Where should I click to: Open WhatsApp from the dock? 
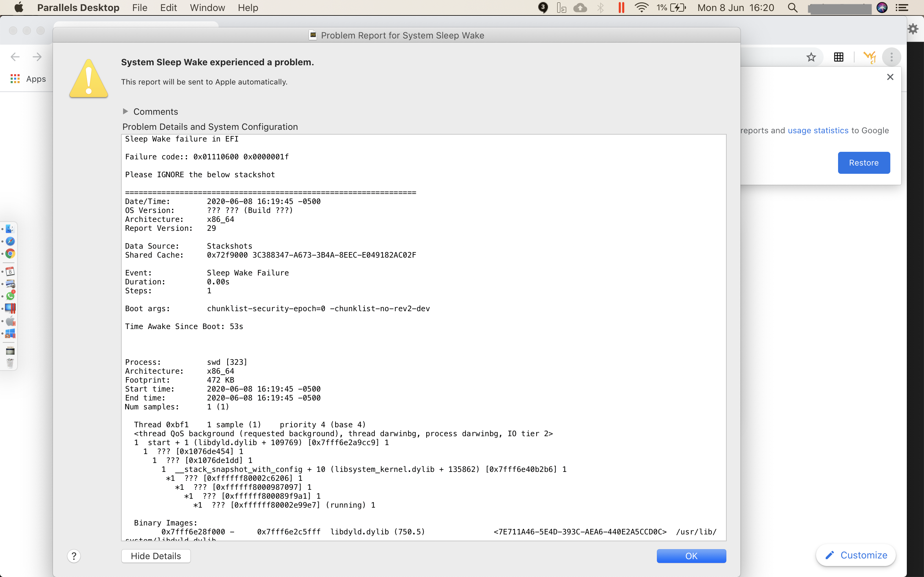coord(10,296)
